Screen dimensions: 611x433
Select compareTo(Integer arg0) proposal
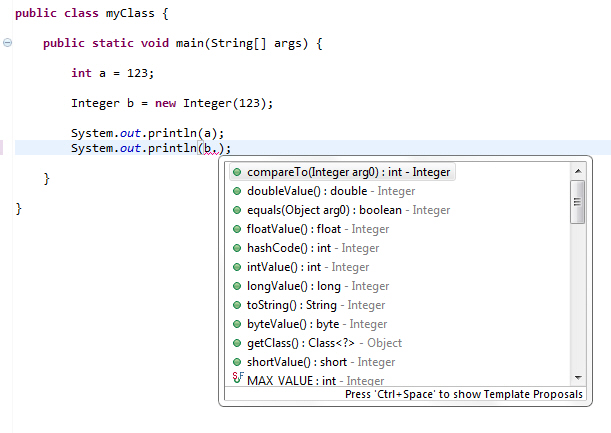pos(343,172)
